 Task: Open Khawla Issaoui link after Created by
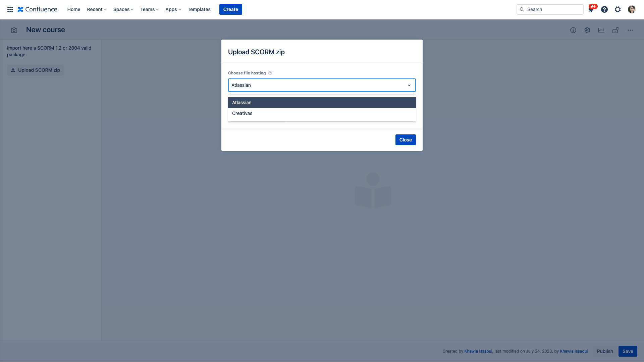pyautogui.click(x=478, y=351)
